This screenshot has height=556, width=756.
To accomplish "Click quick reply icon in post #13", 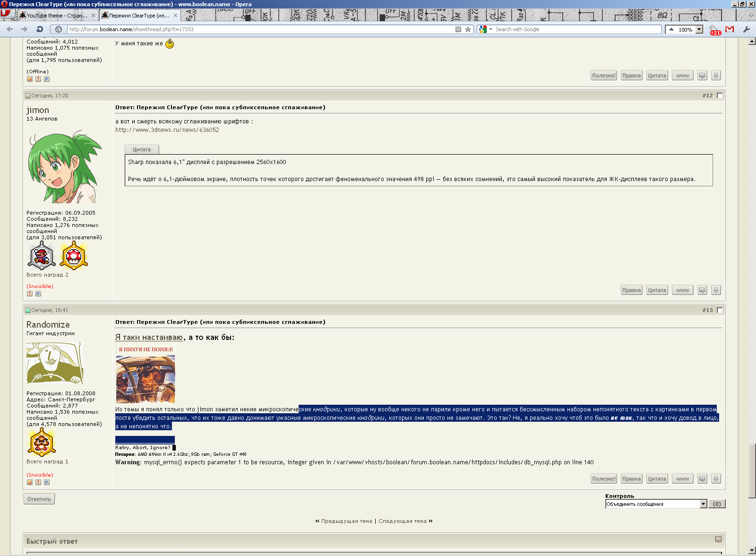I will tap(702, 479).
